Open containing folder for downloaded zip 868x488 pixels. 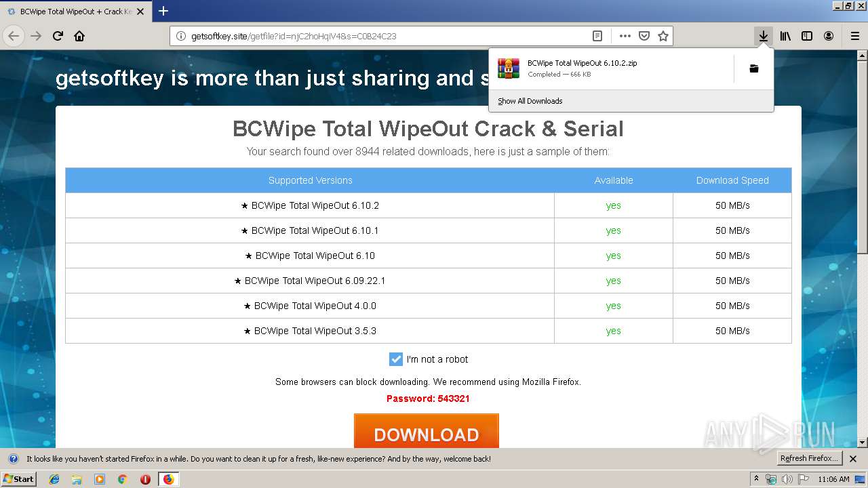click(754, 68)
